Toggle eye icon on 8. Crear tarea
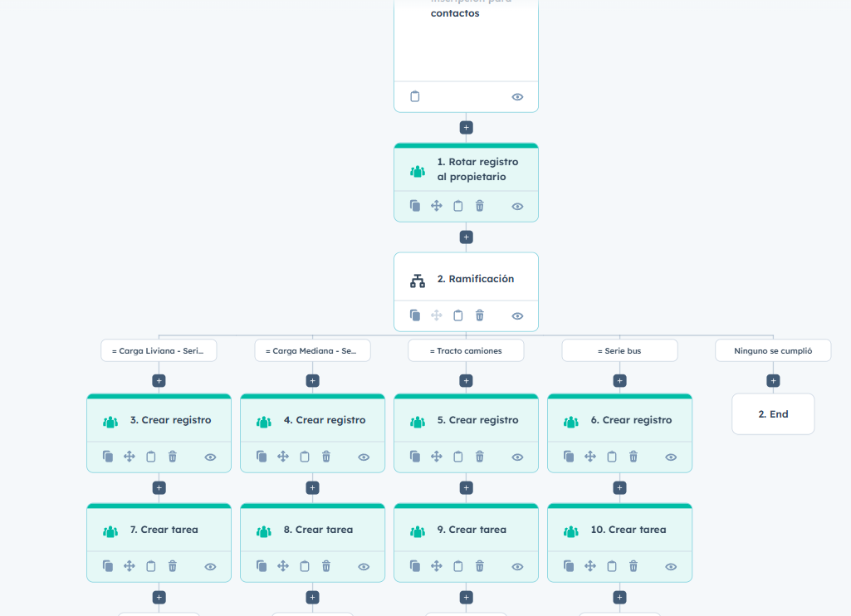851x616 pixels. tap(364, 566)
